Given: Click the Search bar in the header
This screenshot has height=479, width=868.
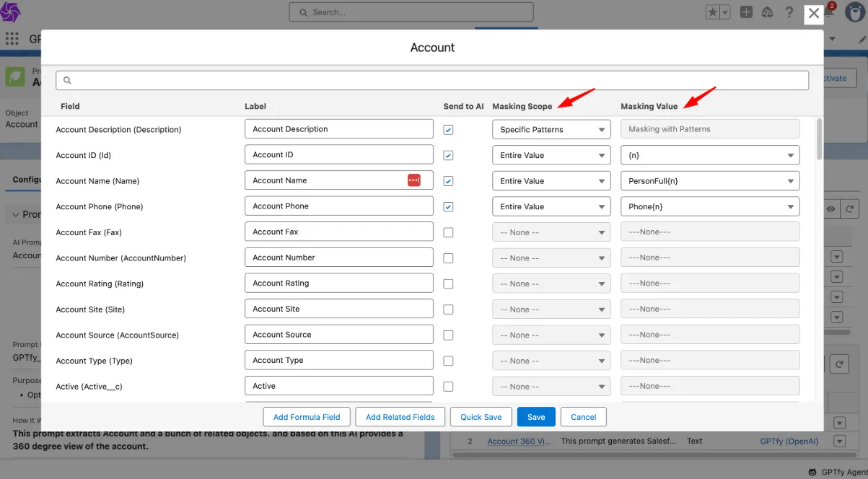Looking at the screenshot, I should tap(411, 12).
